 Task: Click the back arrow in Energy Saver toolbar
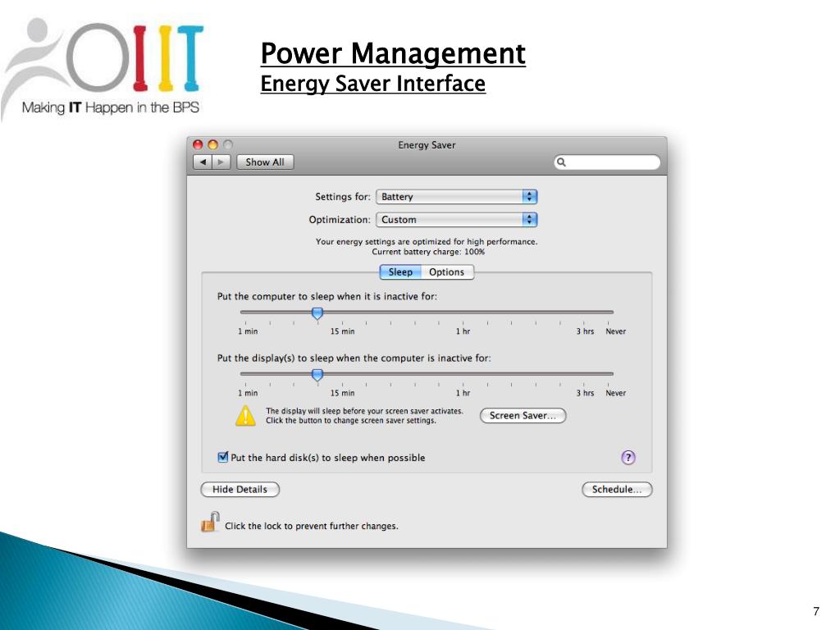203,162
